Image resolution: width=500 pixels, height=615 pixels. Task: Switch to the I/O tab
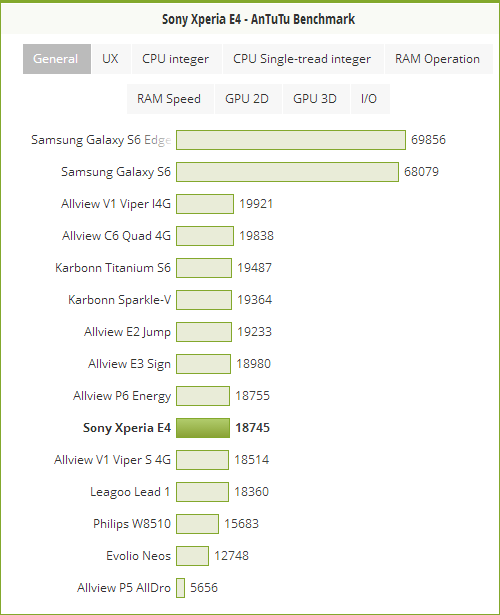[x=369, y=99]
